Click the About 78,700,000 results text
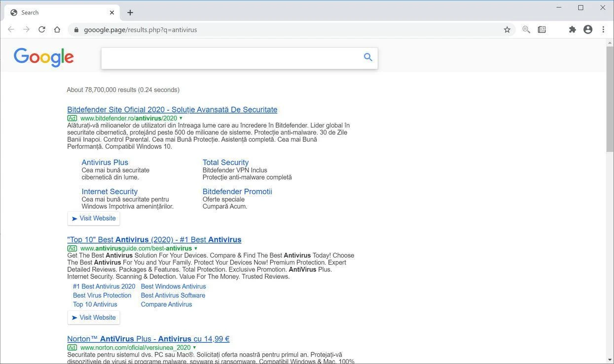 coord(123,90)
